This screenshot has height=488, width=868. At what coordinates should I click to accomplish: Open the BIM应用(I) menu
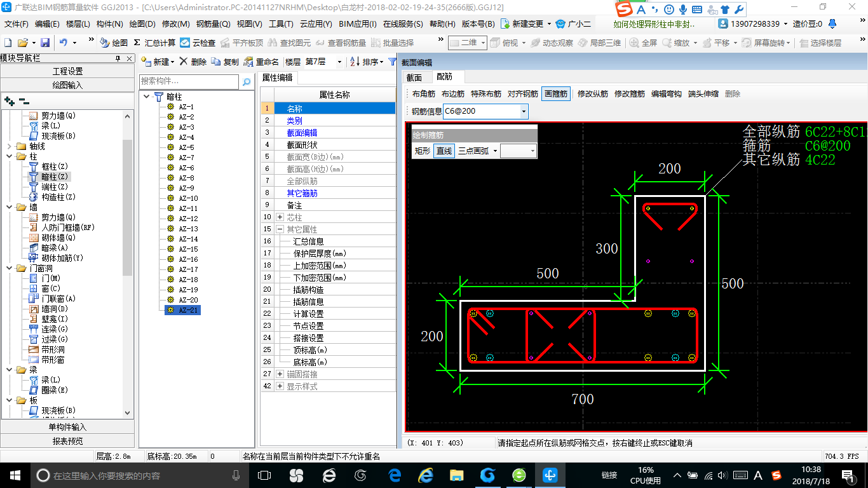coord(357,24)
